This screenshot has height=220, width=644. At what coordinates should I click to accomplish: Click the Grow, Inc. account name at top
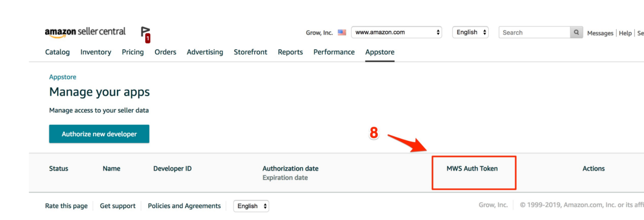pyautogui.click(x=319, y=33)
